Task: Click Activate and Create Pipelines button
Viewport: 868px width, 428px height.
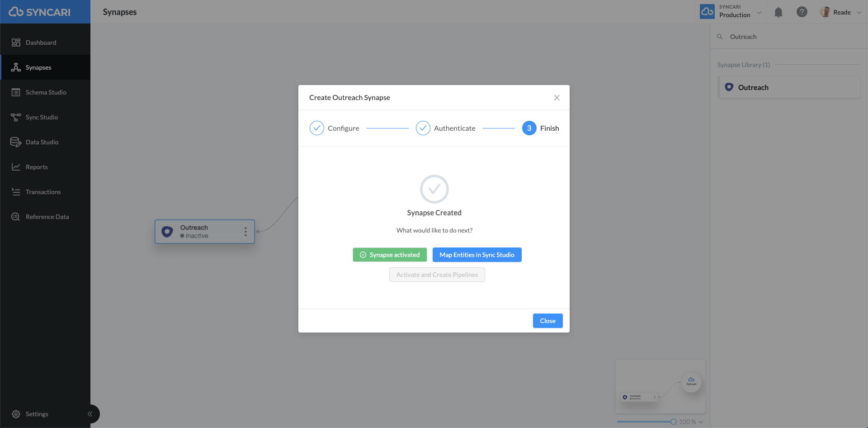Action: pyautogui.click(x=437, y=275)
